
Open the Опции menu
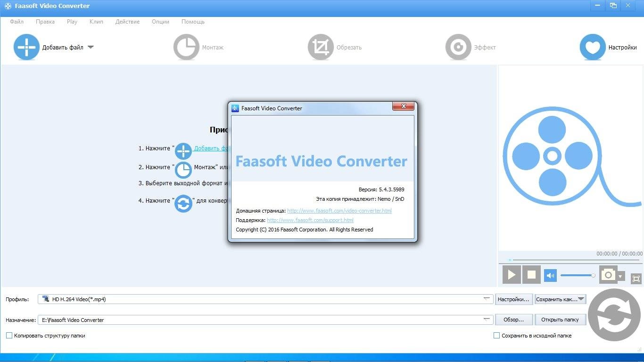(160, 22)
